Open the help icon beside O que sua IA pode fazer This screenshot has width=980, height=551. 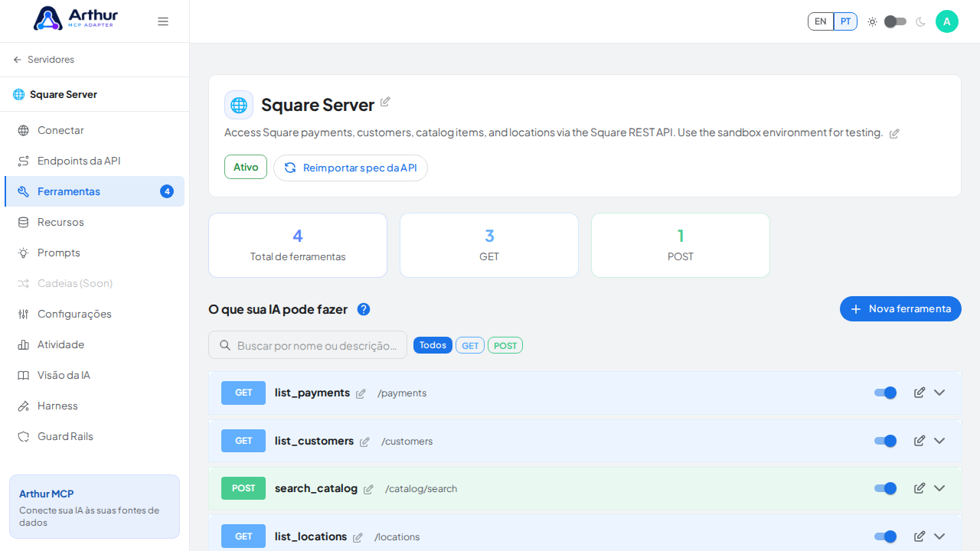[364, 309]
